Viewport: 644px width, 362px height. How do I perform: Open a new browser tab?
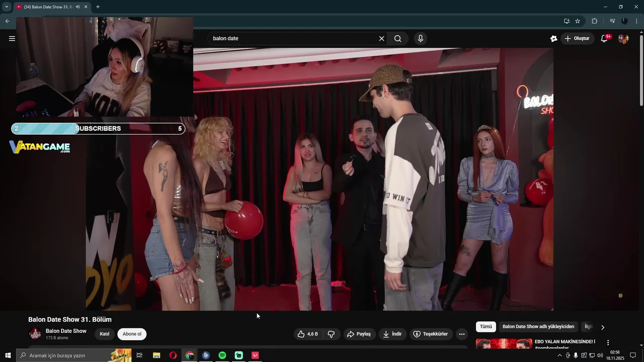(98, 7)
